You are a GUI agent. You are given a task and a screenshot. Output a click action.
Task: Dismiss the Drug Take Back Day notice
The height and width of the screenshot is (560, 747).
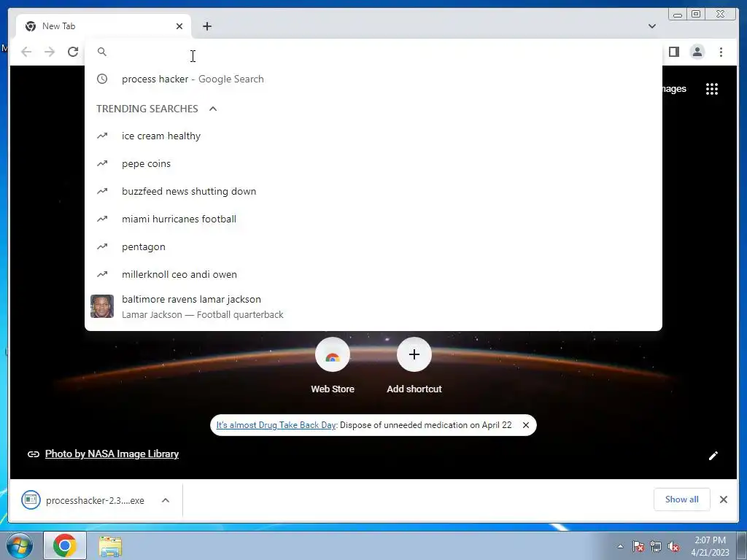coord(525,425)
